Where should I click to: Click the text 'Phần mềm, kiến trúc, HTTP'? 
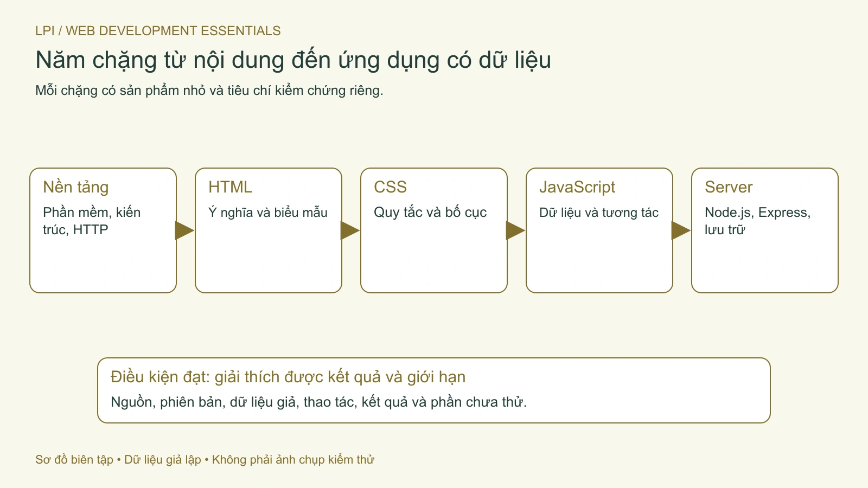92,221
